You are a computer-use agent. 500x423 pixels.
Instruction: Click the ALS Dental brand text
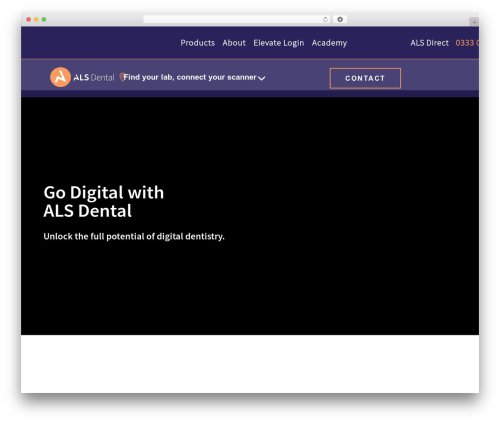94,78
